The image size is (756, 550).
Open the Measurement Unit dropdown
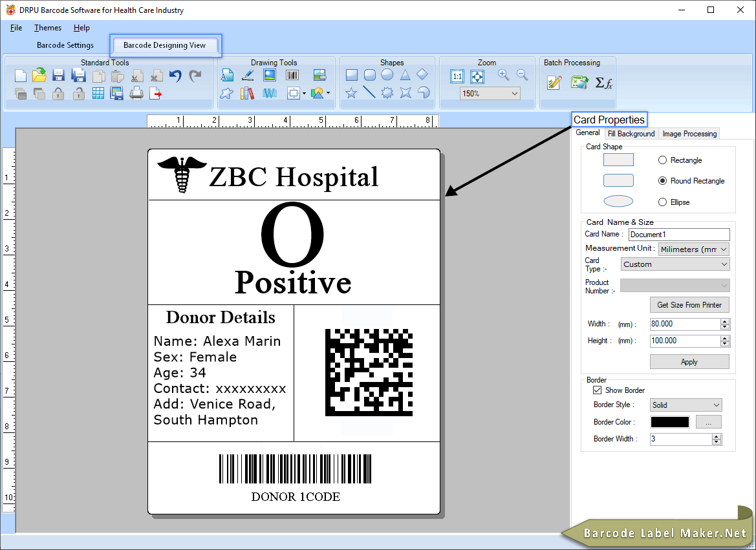[x=724, y=249]
